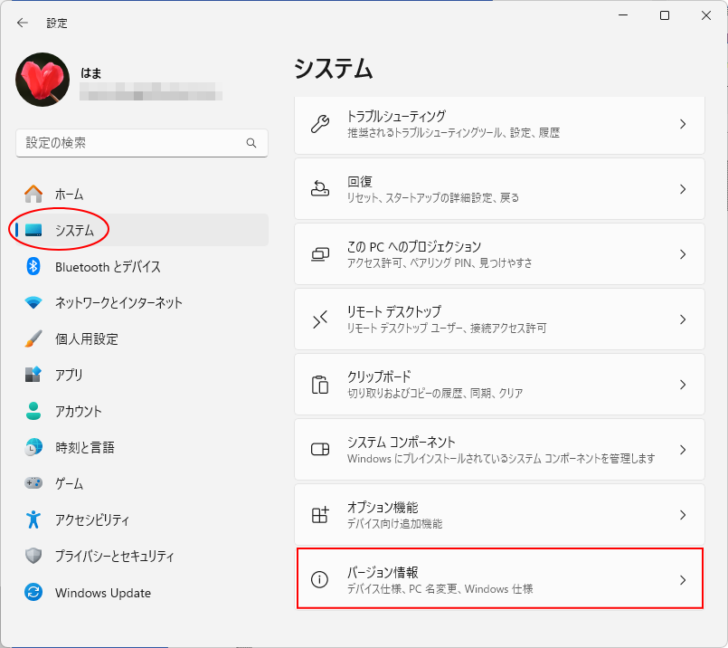Click the 回復 recovery icon
The width and height of the screenshot is (728, 648).
pyautogui.click(x=320, y=189)
